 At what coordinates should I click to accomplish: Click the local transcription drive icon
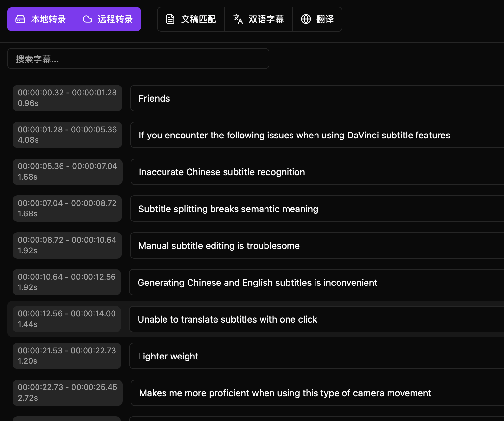coord(20,19)
